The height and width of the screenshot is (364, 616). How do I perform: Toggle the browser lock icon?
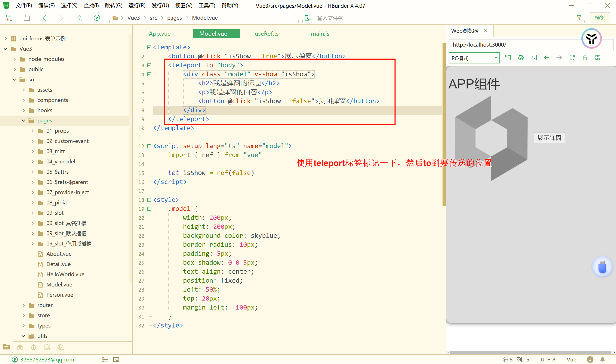[x=585, y=58]
